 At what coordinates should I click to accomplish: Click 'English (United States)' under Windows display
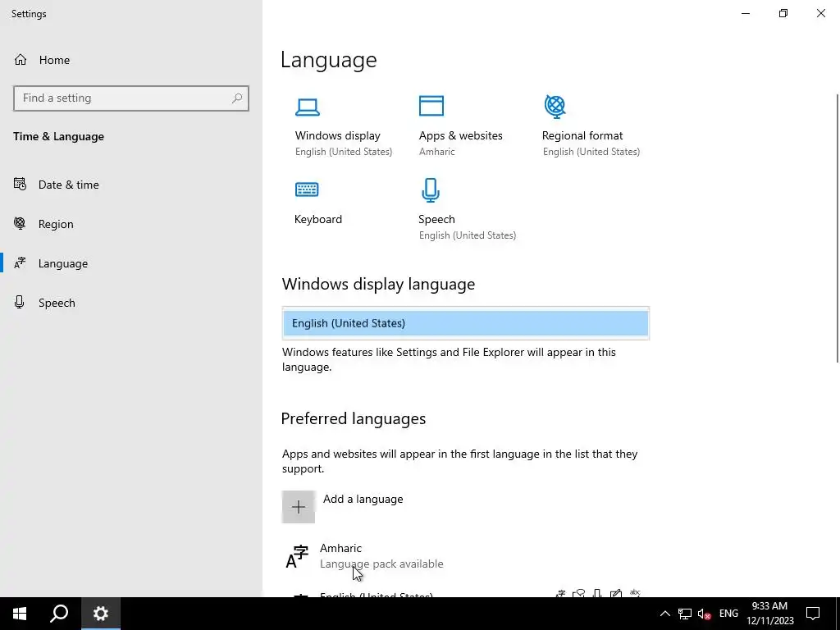[x=344, y=152]
